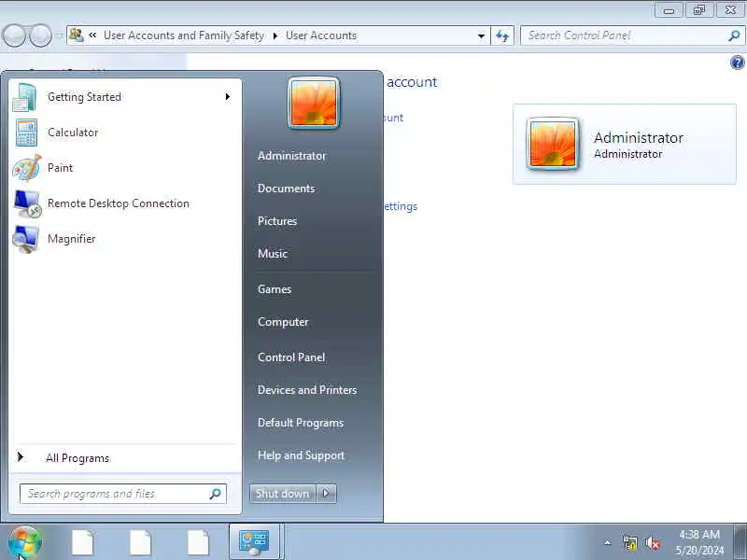Start Remote Desktop Connection
The image size is (747, 560).
click(x=125, y=203)
